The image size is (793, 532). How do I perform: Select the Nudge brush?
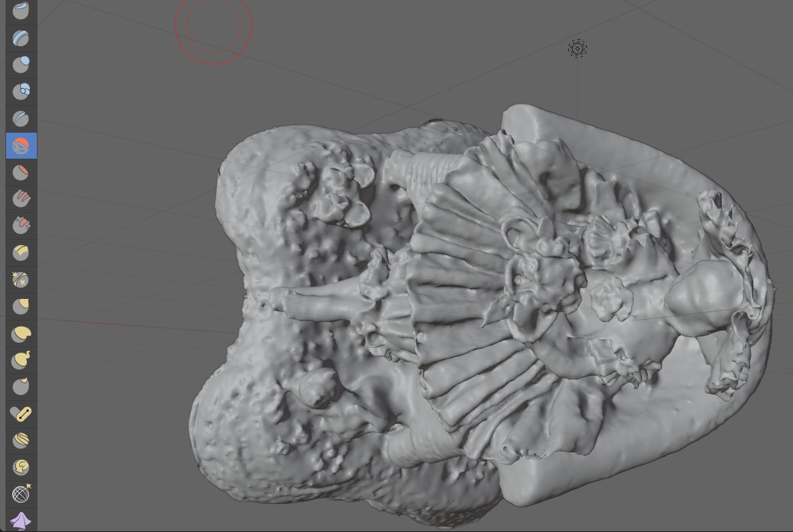click(21, 441)
